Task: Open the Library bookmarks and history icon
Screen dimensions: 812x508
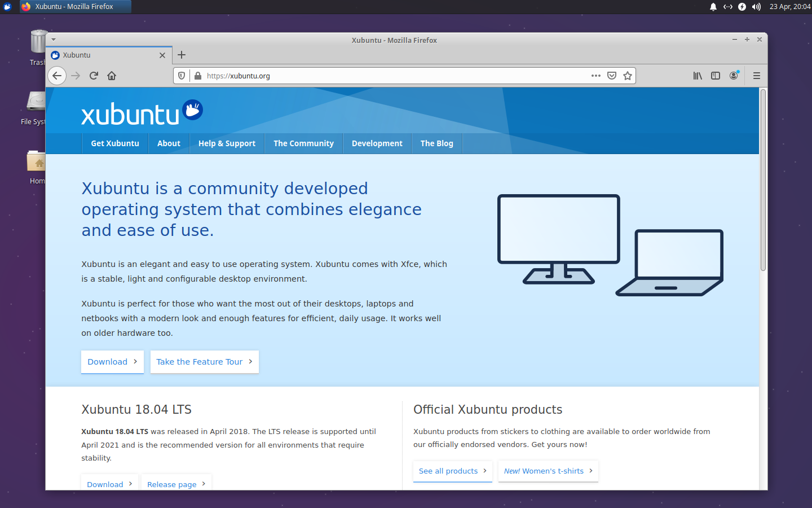Action: tap(698, 76)
